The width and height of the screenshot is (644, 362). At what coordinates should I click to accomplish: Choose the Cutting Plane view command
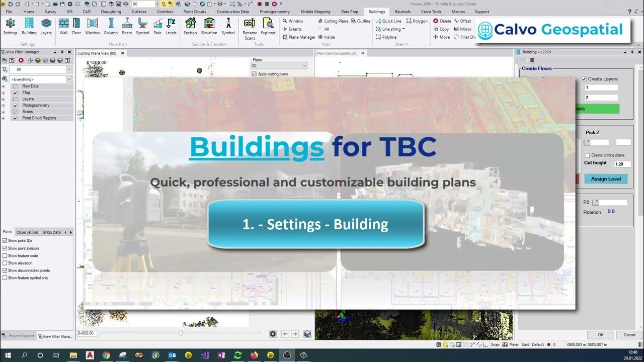[x=333, y=21]
